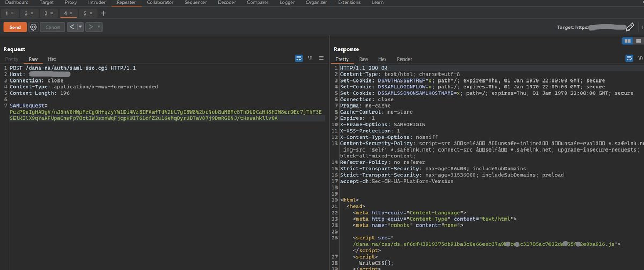
Task: Switch response view to Render
Action: (404, 59)
